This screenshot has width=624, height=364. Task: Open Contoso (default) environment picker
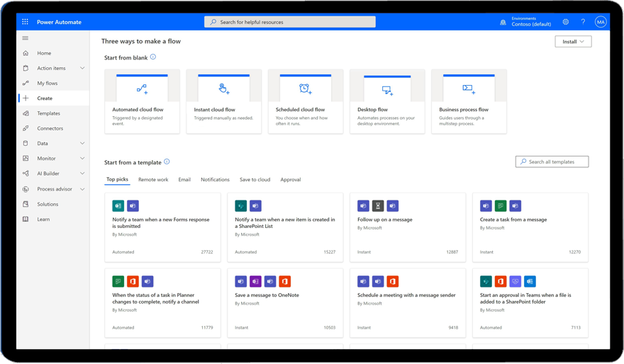coord(531,24)
